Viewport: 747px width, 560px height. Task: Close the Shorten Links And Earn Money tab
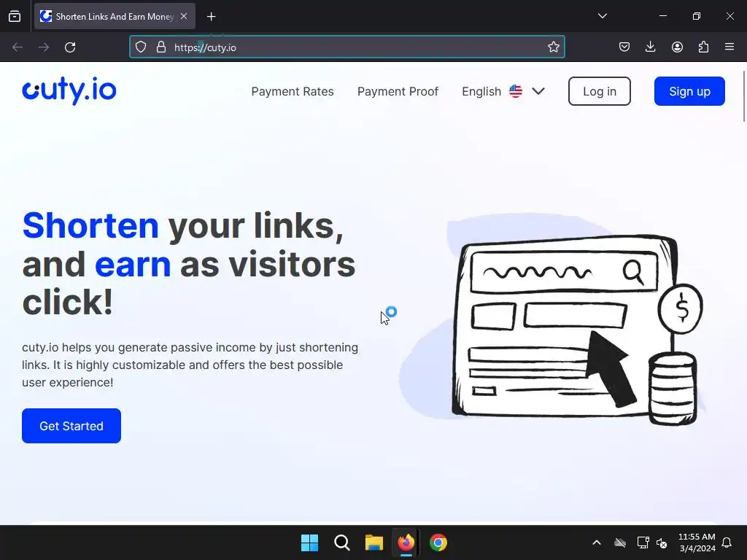[184, 16]
